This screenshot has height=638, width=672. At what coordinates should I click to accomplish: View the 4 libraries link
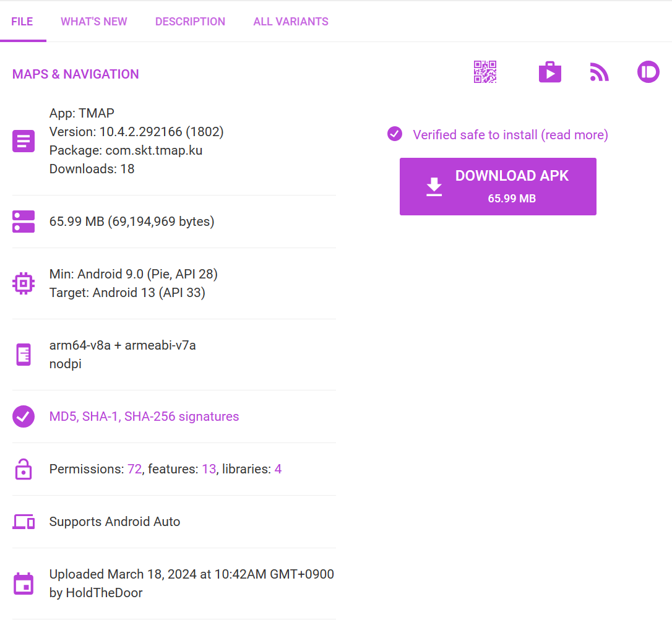pyautogui.click(x=278, y=469)
